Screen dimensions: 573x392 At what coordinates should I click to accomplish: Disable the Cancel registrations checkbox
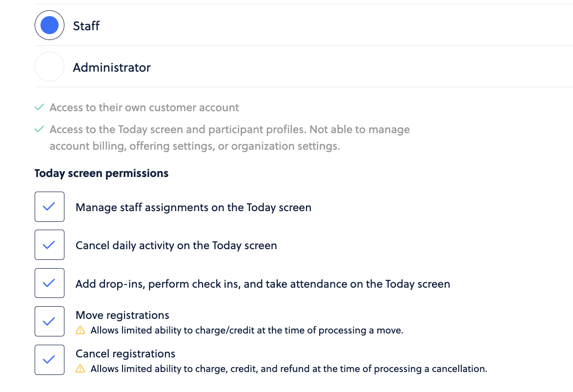[x=50, y=359]
